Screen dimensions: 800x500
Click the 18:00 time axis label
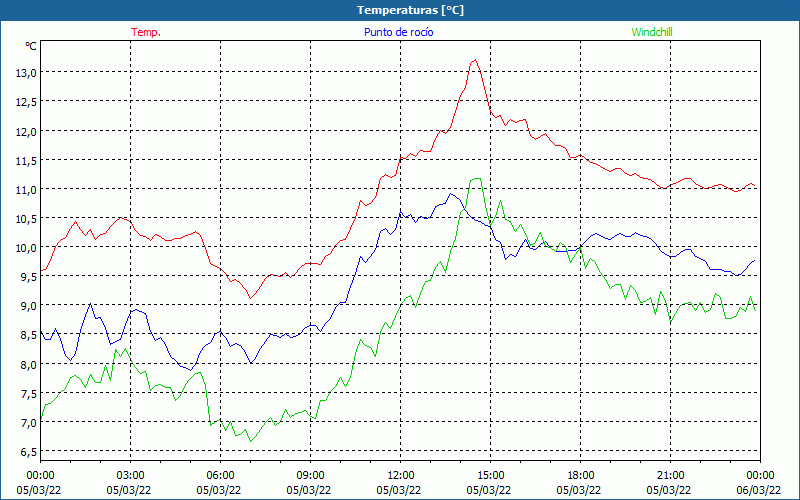click(581, 476)
